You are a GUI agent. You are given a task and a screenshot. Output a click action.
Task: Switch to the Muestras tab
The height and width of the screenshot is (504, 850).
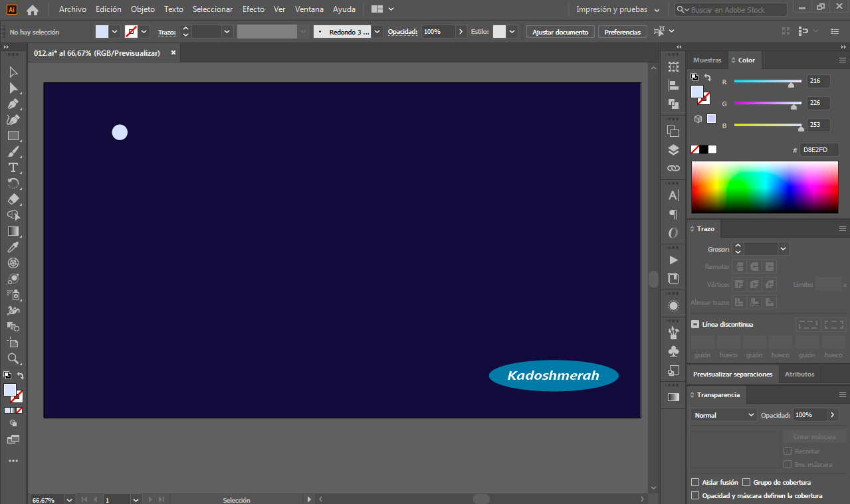tap(707, 60)
